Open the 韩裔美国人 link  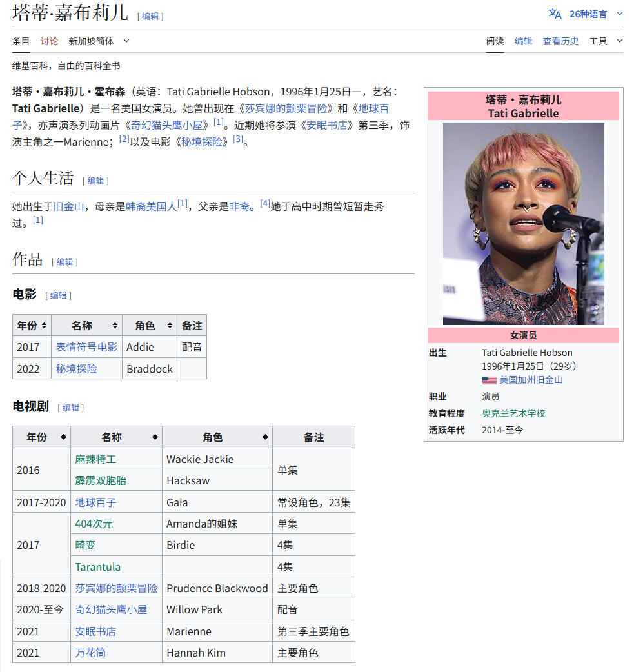[151, 206]
